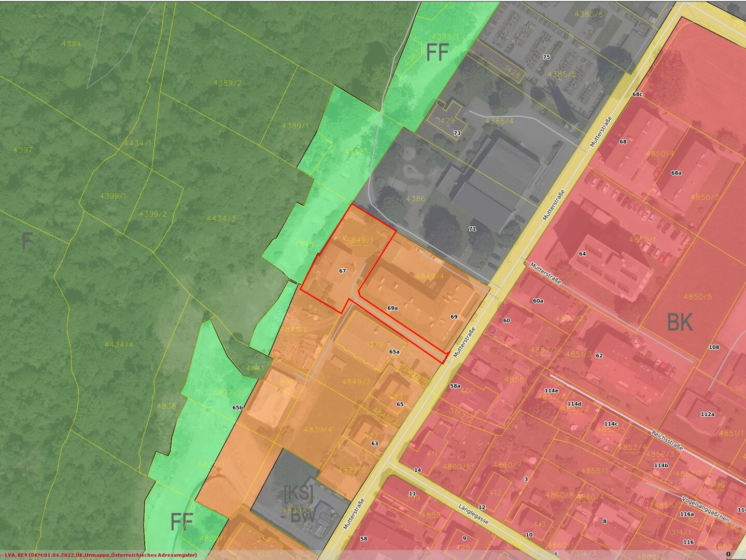Click building number 71 in gray zone

click(x=472, y=229)
